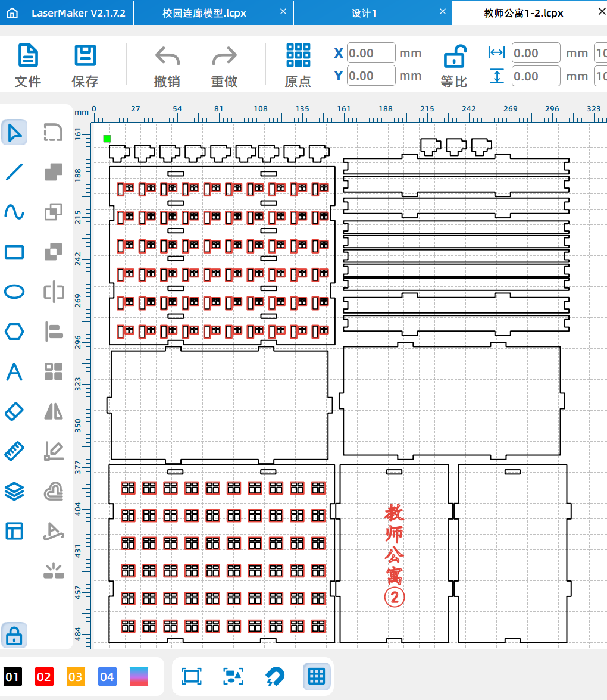The image size is (607, 700).
Task: Click the compass drafting tool icon
Action: tap(54, 531)
